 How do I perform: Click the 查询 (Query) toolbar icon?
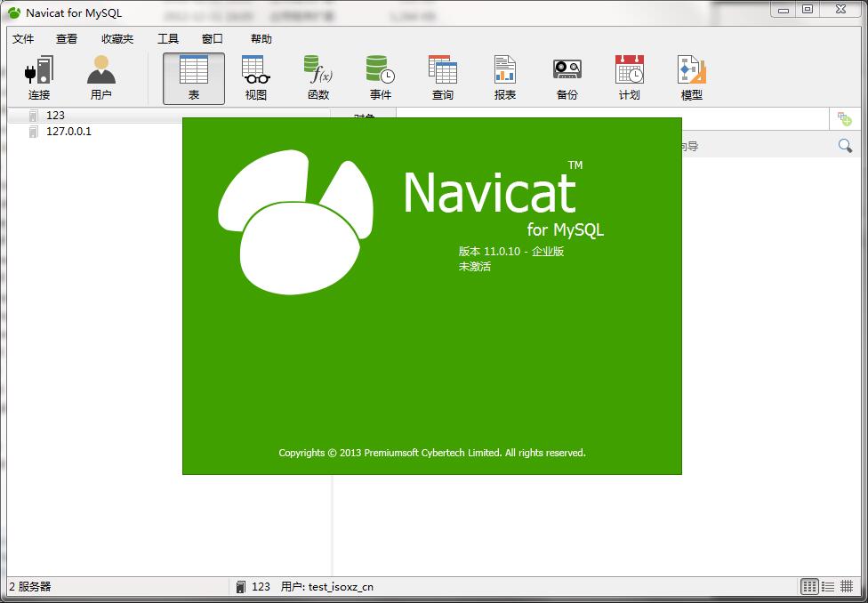click(443, 77)
